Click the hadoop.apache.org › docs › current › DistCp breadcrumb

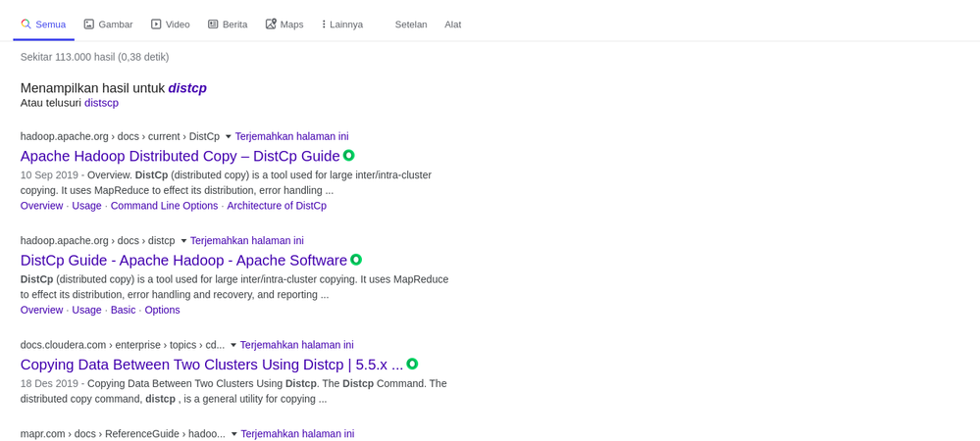point(120,136)
